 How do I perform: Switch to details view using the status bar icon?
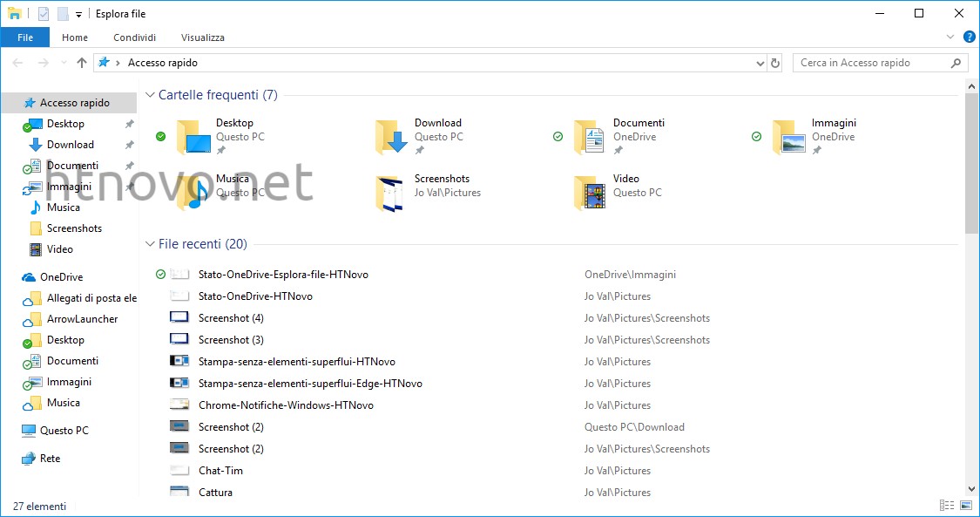[x=946, y=506]
